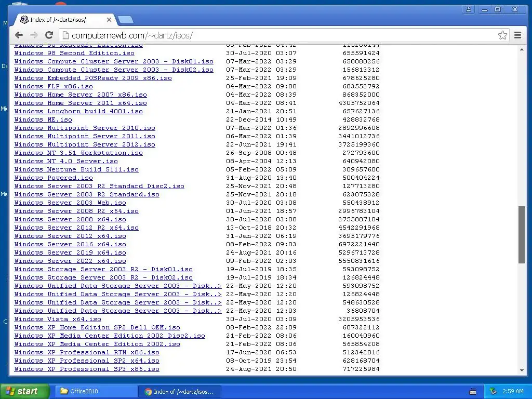Viewport: 532px width, 399px height.
Task: Click the scrollbar up arrow
Action: (522, 49)
